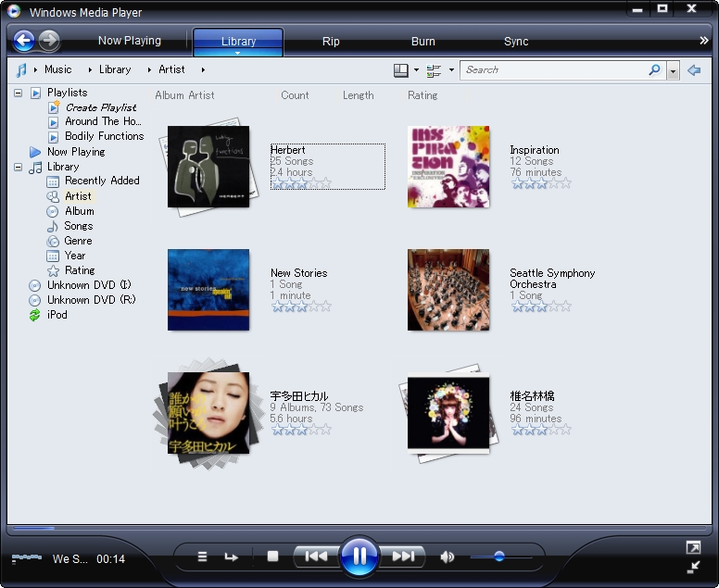This screenshot has width=719, height=588.
Task: Click the star rating under Inspiration
Action: 541,183
